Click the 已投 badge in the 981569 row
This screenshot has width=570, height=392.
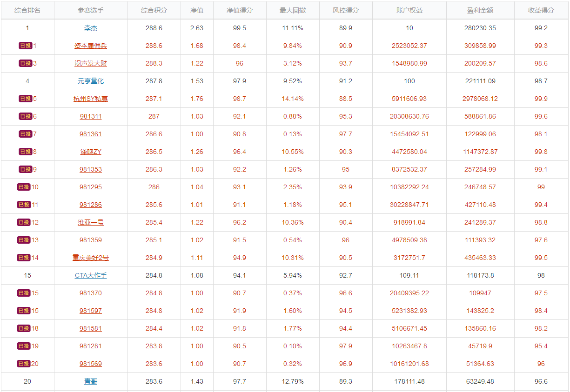coord(24,364)
